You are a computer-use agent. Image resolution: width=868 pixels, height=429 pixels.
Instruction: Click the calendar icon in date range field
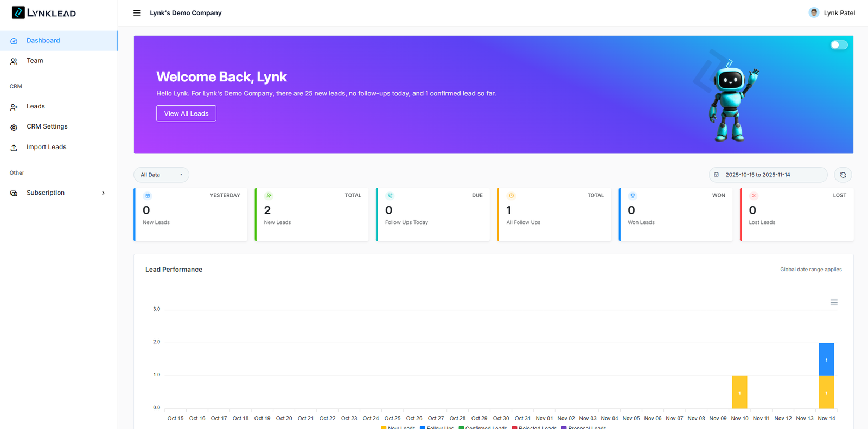(x=716, y=175)
